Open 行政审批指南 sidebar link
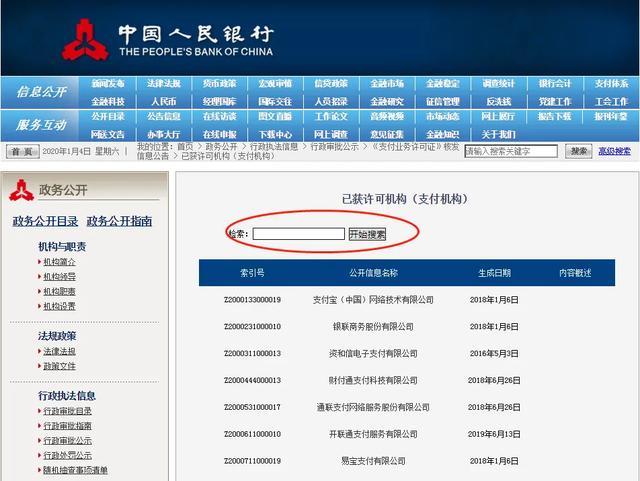Image resolution: width=640 pixels, height=481 pixels. click(x=67, y=425)
